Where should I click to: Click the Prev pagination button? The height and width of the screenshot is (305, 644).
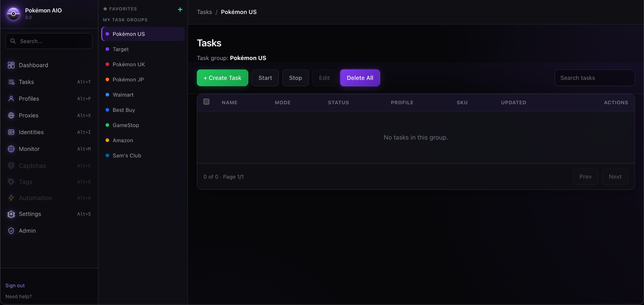585,177
